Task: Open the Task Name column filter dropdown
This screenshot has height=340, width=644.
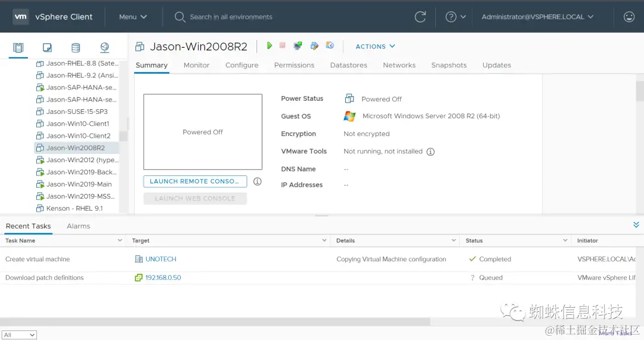Action: coord(119,240)
